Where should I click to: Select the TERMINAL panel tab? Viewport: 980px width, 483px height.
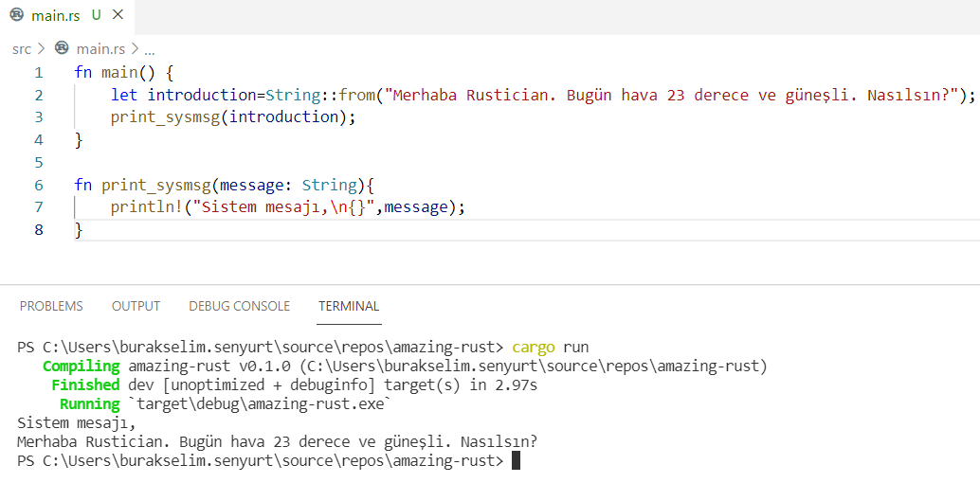coord(348,306)
